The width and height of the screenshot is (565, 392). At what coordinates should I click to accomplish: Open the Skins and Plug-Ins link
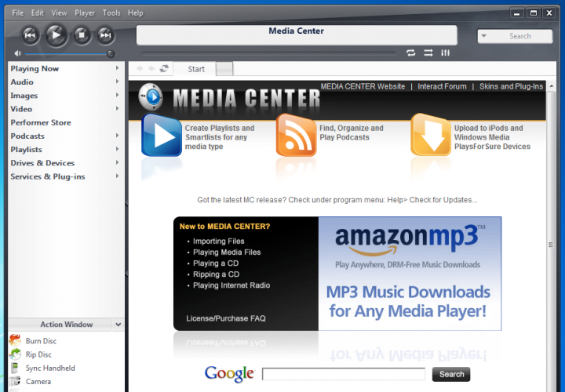tap(511, 86)
